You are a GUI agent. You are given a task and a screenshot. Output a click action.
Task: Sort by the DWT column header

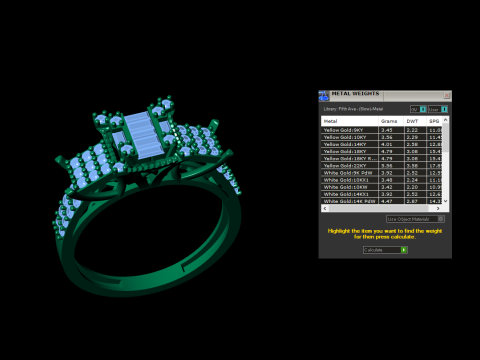[x=415, y=121]
